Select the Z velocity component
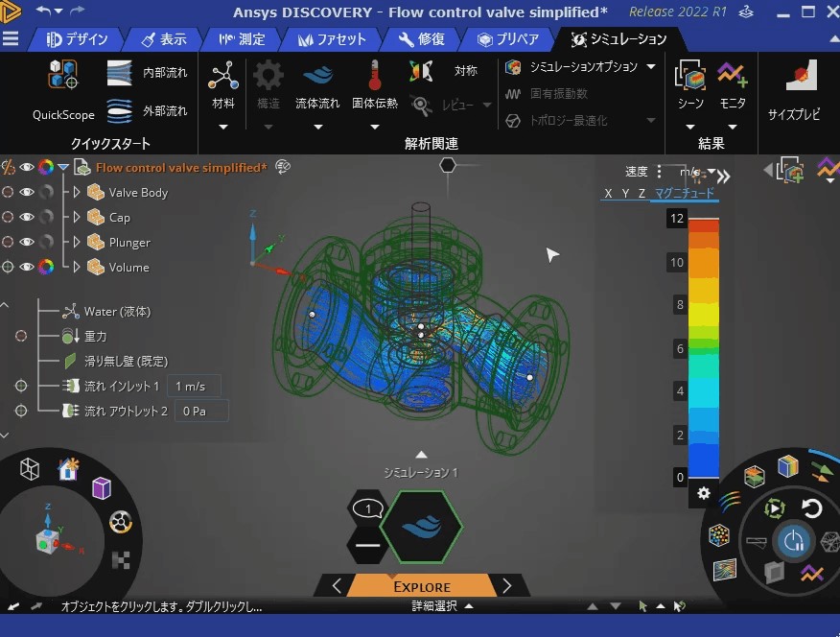The height and width of the screenshot is (637, 840). (642, 193)
